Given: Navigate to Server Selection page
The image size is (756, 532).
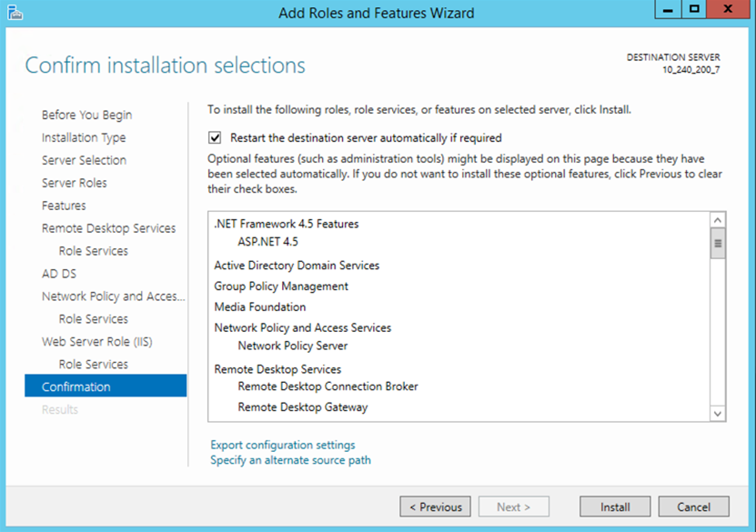Looking at the screenshot, I should (84, 160).
